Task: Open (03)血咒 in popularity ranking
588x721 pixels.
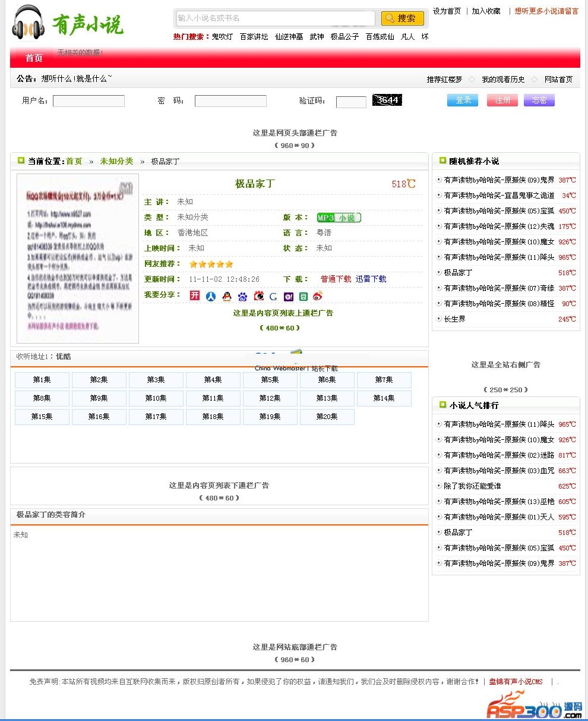Action: point(500,471)
